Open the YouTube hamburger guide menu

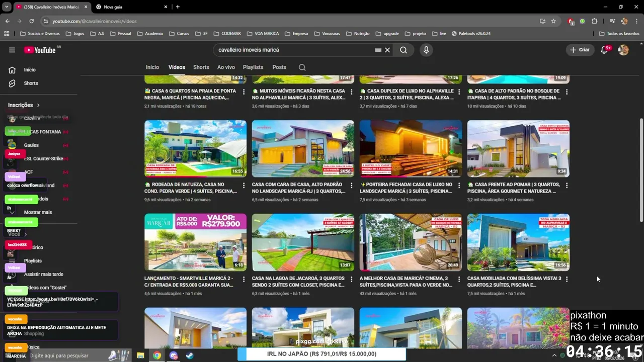pyautogui.click(x=12, y=50)
